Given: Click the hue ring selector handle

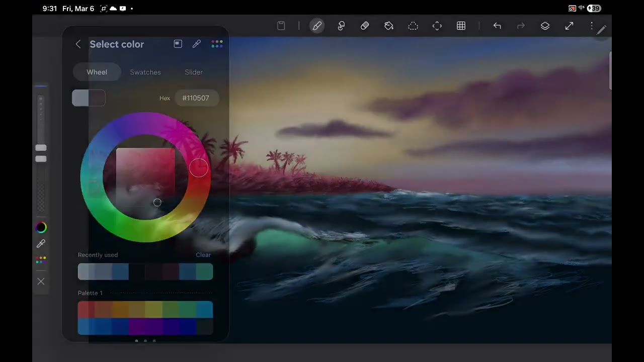Looking at the screenshot, I should tap(199, 168).
